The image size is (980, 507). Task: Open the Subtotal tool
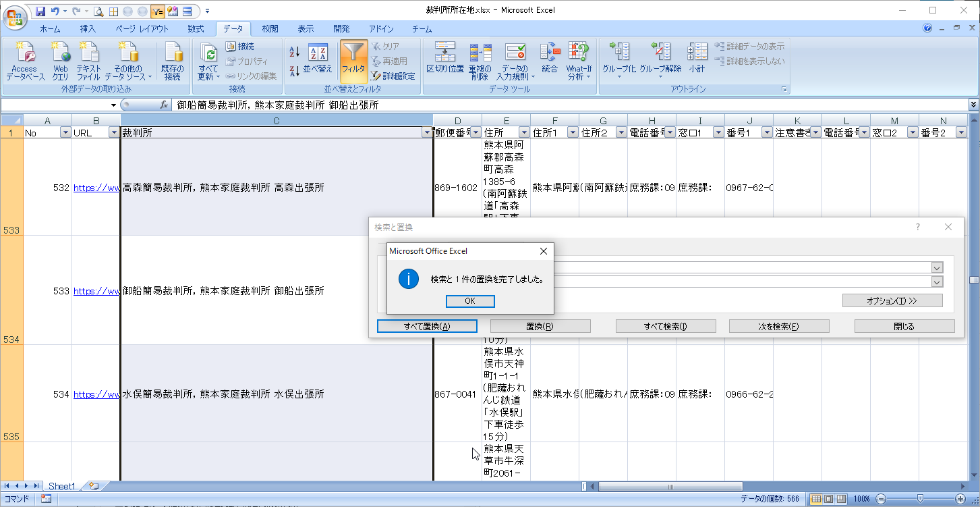click(x=697, y=59)
